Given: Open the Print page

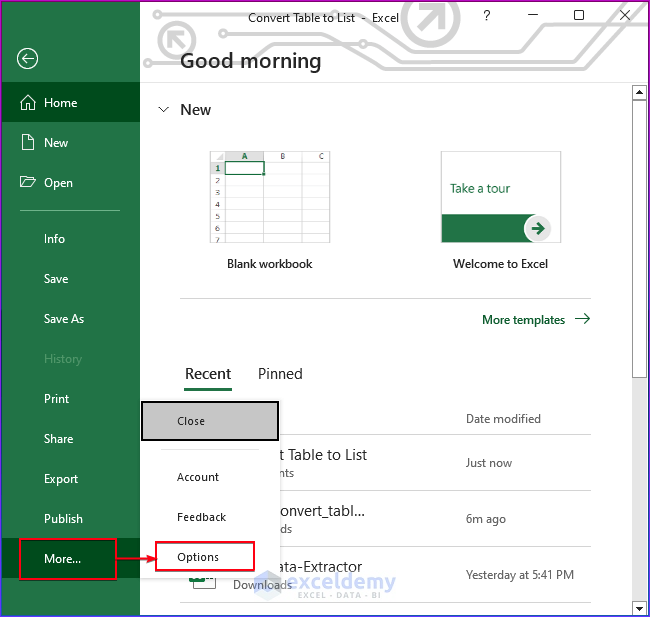Looking at the screenshot, I should point(56,399).
